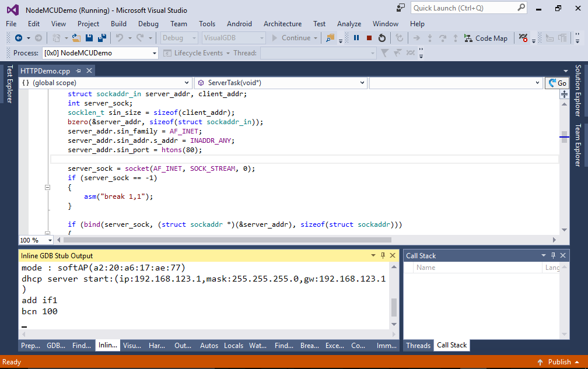588x369 pixels.
Task: Open the Edit menu
Action: (x=34, y=23)
